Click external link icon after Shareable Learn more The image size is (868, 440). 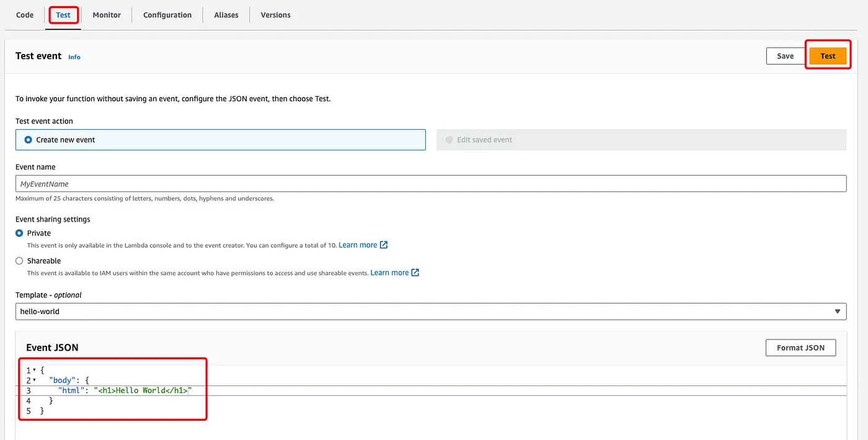click(415, 273)
